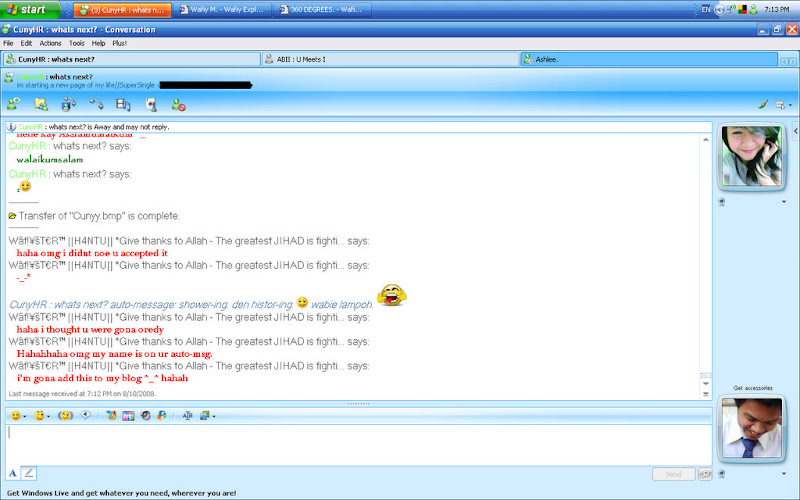Click the tab scroll left arrow

[784, 61]
